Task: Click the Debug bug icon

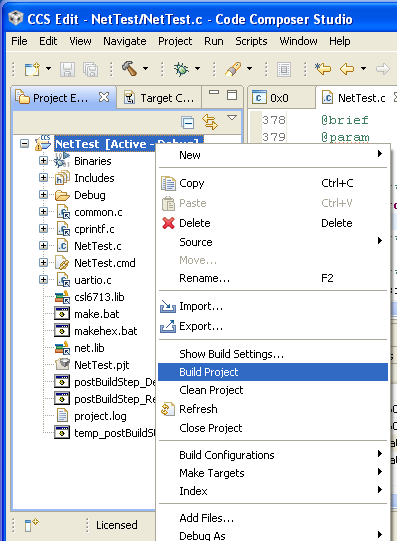Action: [x=181, y=69]
